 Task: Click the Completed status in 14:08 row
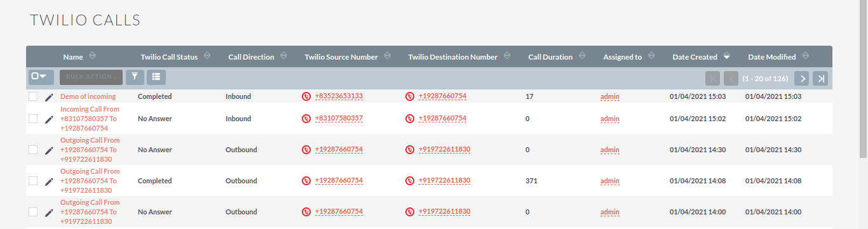click(155, 181)
